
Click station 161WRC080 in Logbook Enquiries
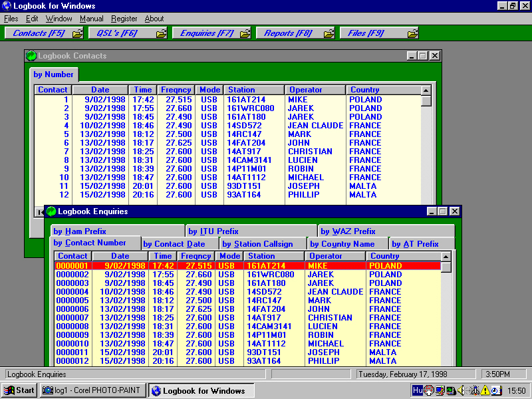(x=271, y=275)
